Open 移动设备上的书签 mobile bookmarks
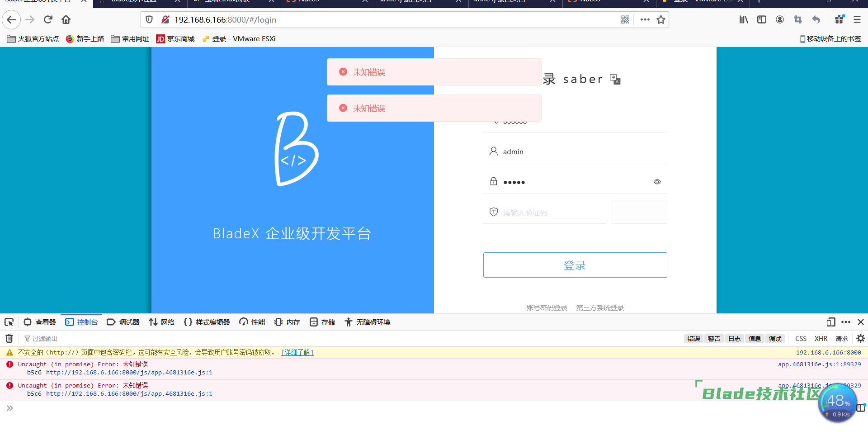 (830, 39)
